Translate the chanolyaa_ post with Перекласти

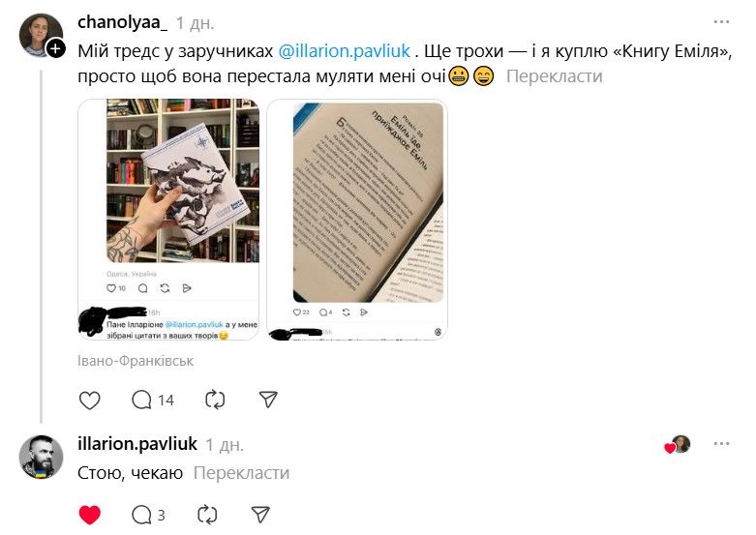pyautogui.click(x=554, y=76)
